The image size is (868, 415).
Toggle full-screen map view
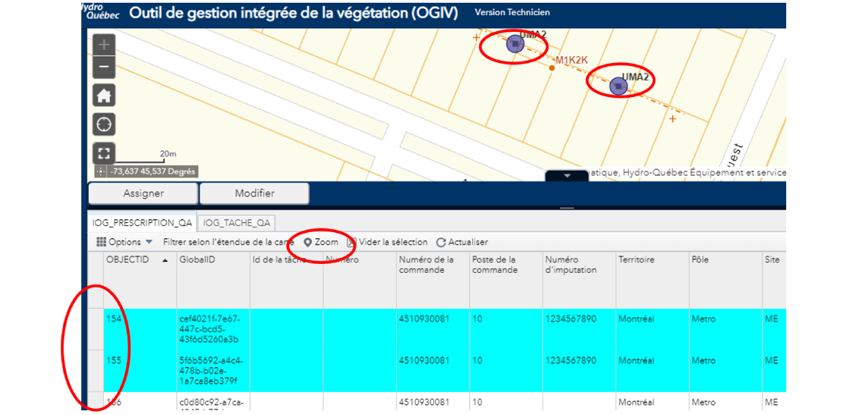point(104,154)
